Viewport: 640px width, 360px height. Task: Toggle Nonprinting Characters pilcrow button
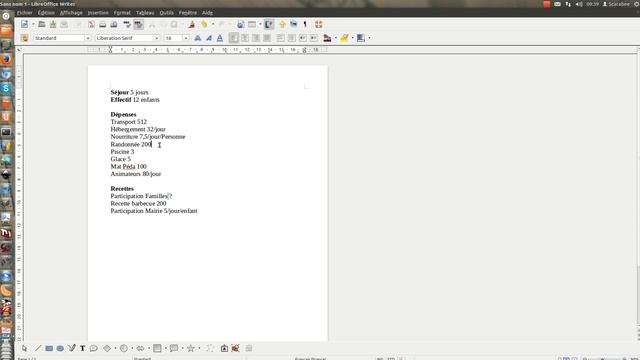click(305, 24)
